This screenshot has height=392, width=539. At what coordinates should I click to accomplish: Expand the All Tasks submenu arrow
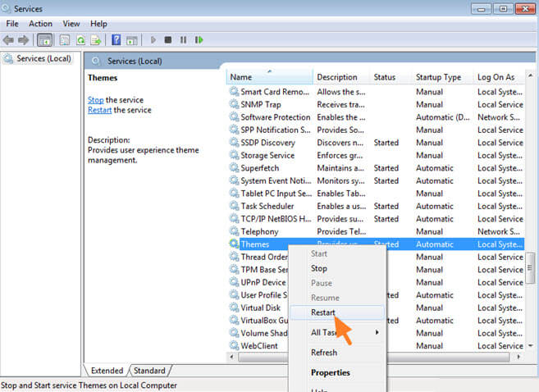tap(377, 332)
